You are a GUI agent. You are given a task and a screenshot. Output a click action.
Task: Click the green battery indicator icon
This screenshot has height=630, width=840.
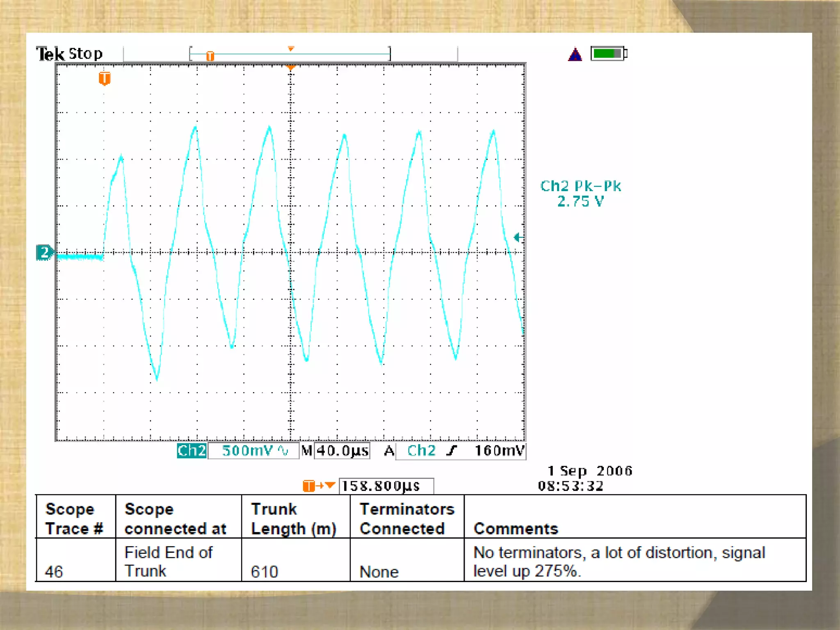[x=608, y=54]
